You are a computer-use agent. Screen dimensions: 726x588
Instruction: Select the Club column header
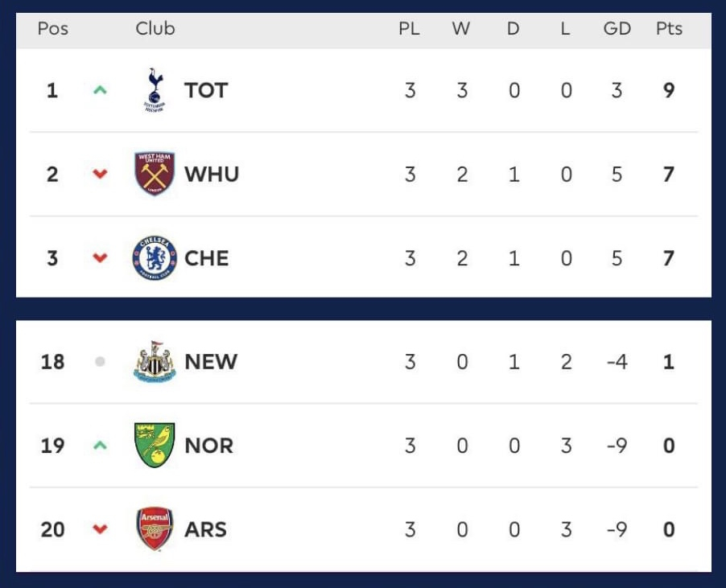(155, 29)
